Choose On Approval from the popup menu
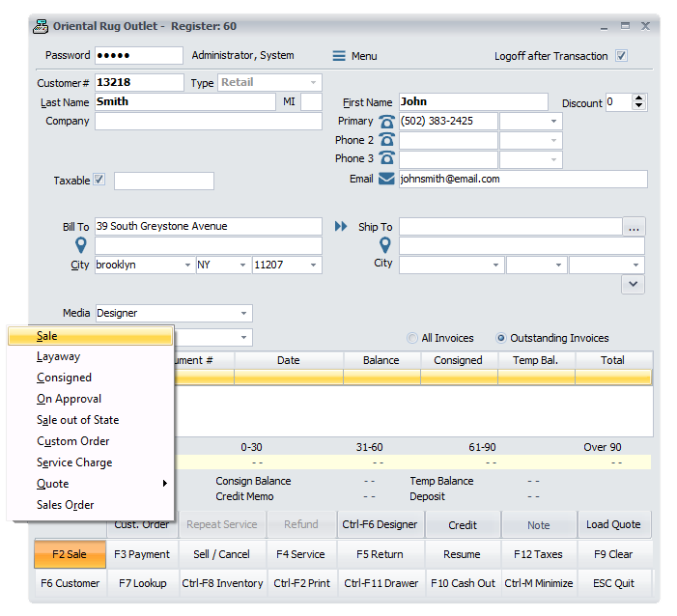This screenshot has width=677, height=616. [x=90, y=399]
